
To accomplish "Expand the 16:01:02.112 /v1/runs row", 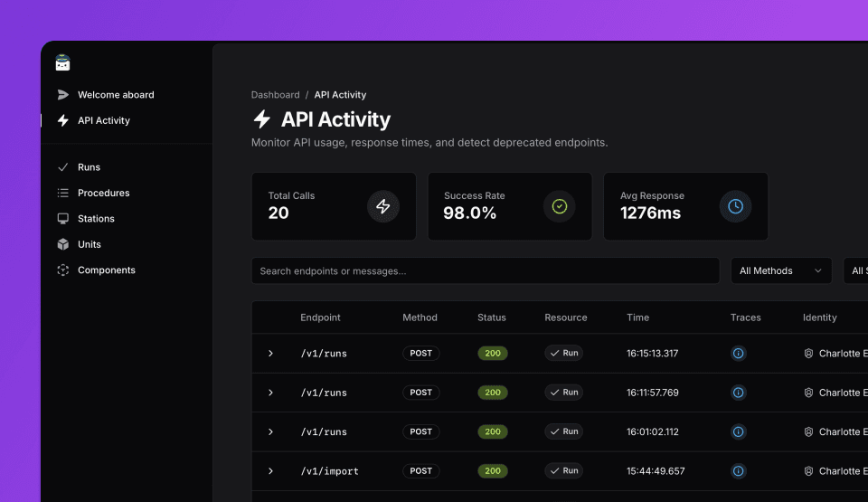I will click(270, 432).
